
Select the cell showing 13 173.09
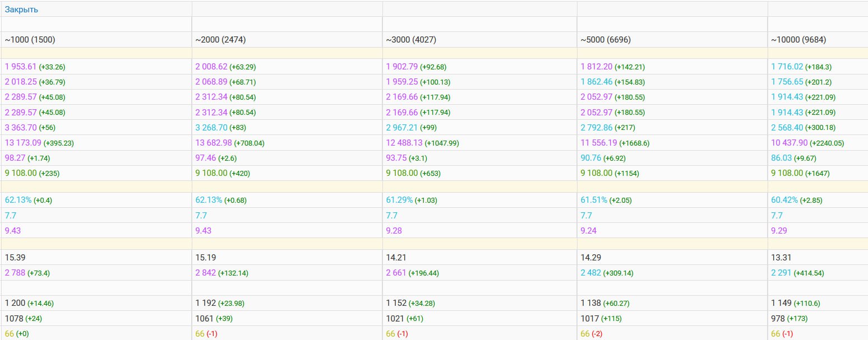(23, 143)
